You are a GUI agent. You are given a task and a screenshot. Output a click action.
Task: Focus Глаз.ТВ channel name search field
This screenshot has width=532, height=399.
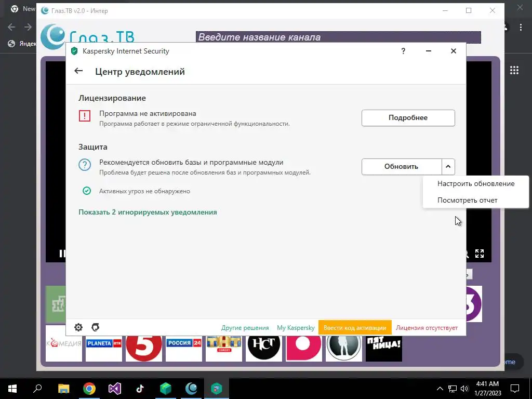tap(338, 37)
